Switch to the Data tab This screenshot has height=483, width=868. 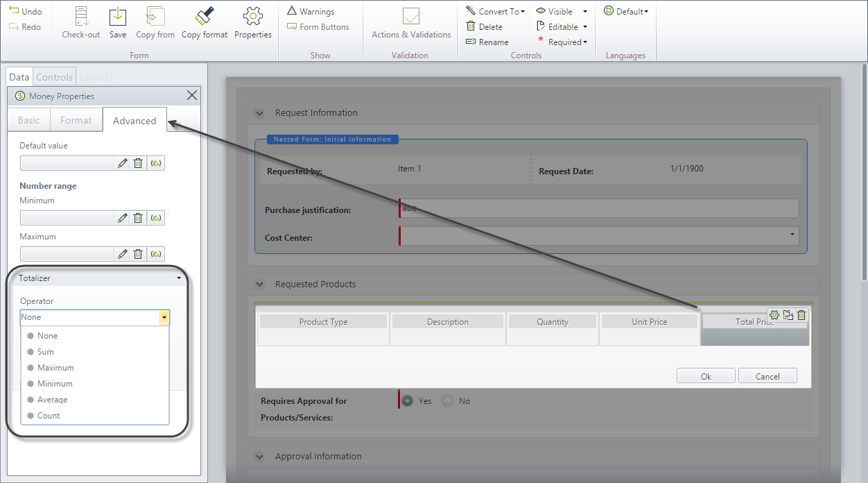click(19, 77)
